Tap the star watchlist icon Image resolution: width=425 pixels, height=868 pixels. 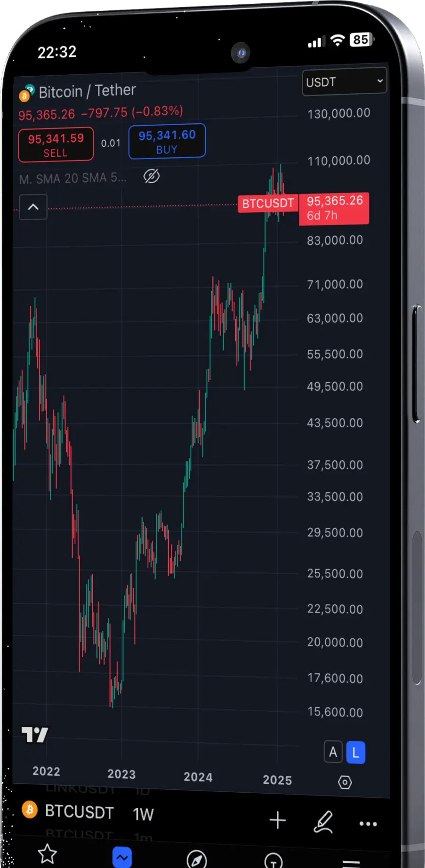point(47,854)
